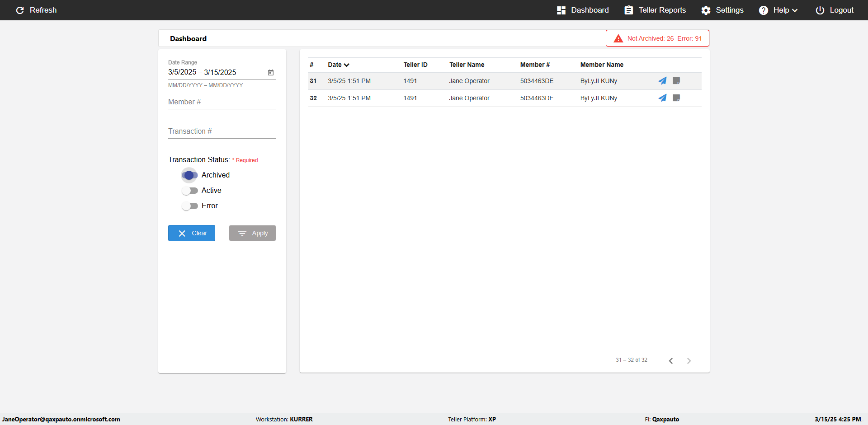Enable the Active status toggle
The height and width of the screenshot is (425, 868).
(189, 191)
